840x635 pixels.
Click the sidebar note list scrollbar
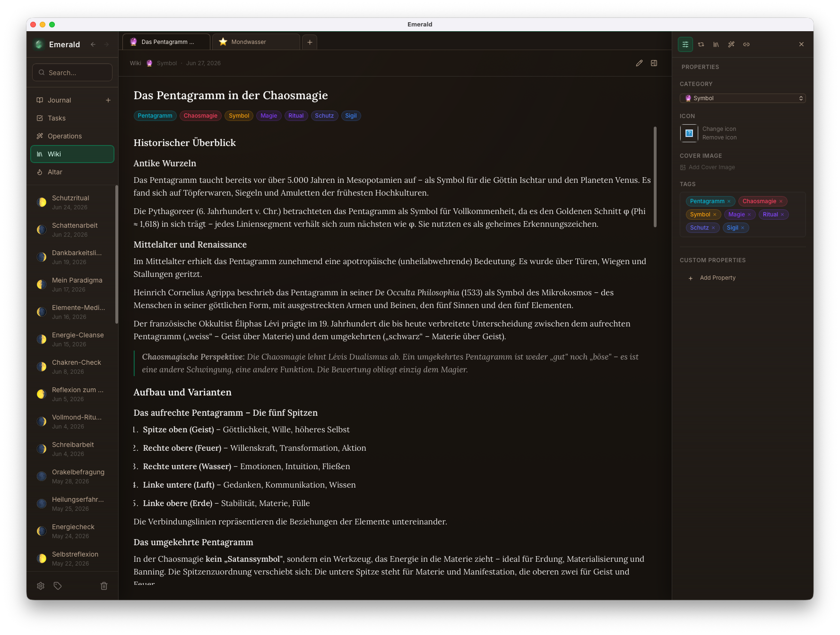pyautogui.click(x=116, y=255)
